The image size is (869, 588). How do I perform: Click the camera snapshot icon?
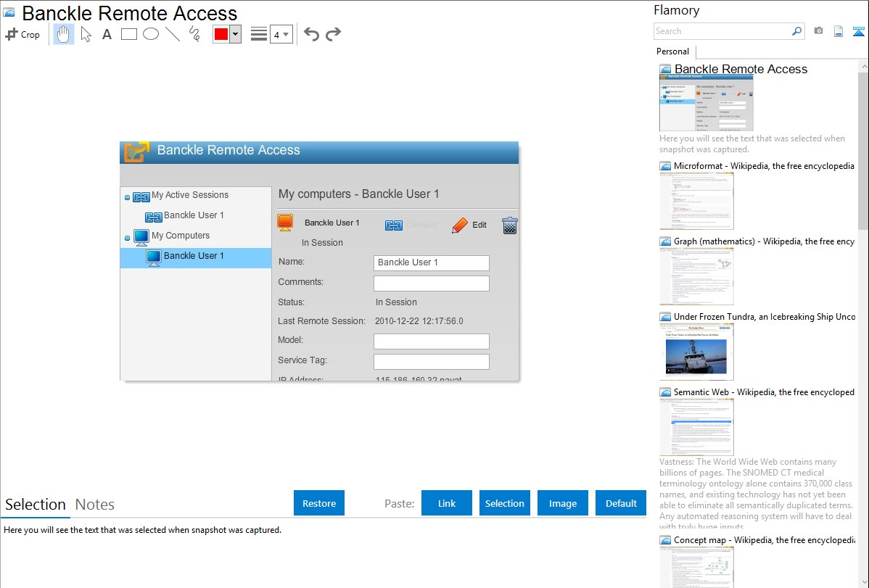[818, 31]
